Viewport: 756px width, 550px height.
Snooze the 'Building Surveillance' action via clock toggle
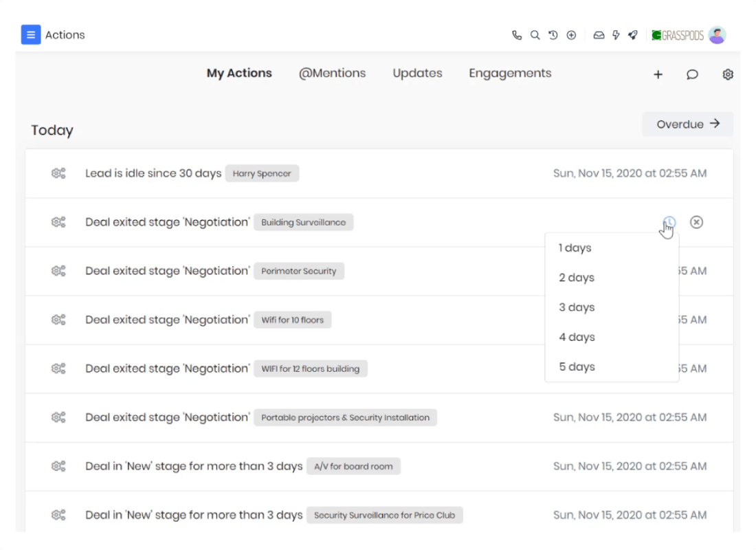(x=669, y=222)
